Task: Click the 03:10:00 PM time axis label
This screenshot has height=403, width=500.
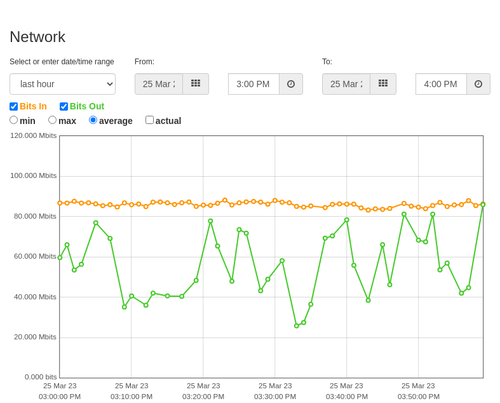Action: pos(131,397)
